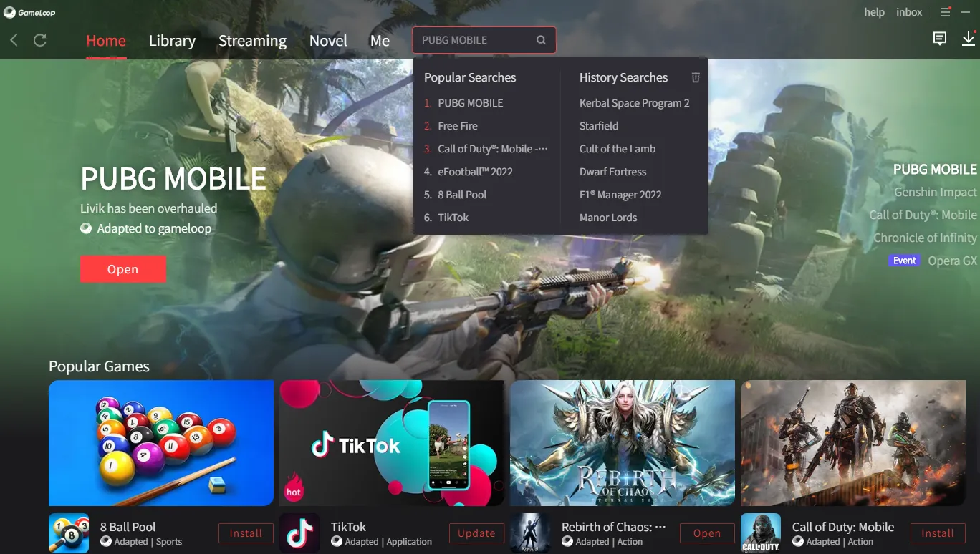The width and height of the screenshot is (980, 554).
Task: Choose F1 Manager 2022 history entry
Action: [620, 195]
